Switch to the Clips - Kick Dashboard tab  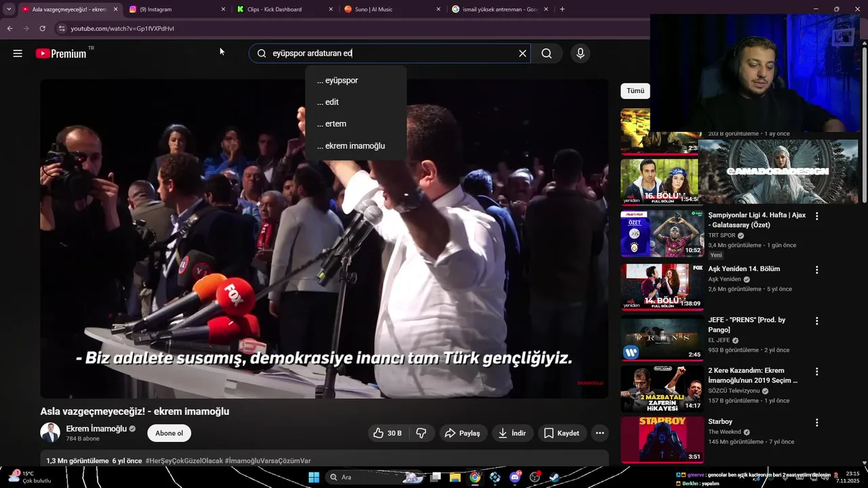[285, 9]
